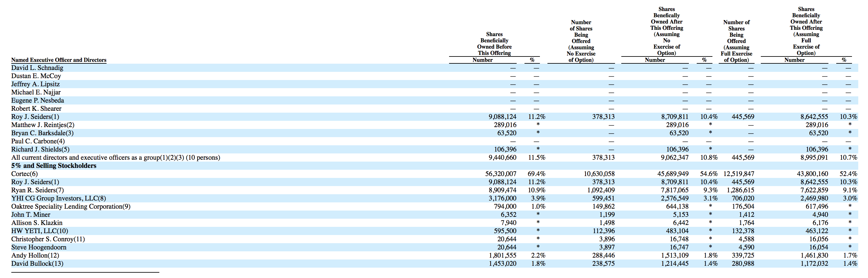The image size is (868, 278).
Task: Select value 43,800,160 in Cortec row
Action: click(x=812, y=174)
